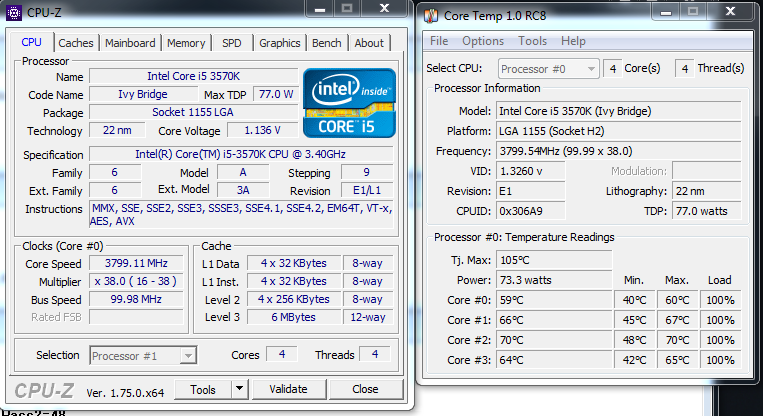The height and width of the screenshot is (416, 763).
Task: Minimize the CPU-Z window
Action: tap(320, 9)
